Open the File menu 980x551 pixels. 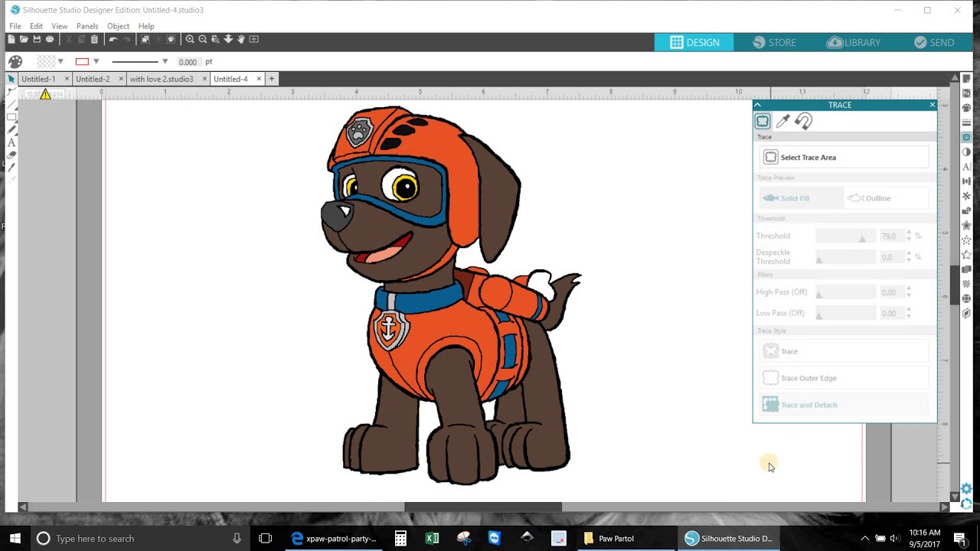coord(15,26)
